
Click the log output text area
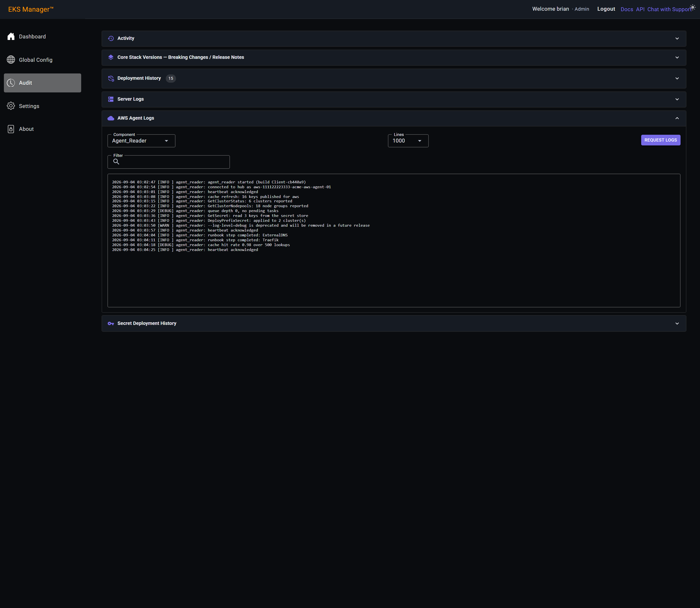click(x=394, y=241)
